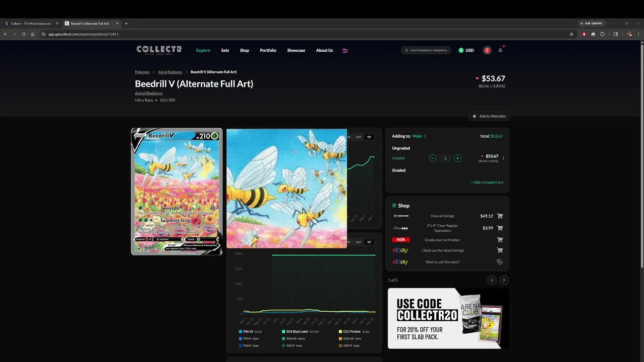Image resolution: width=644 pixels, height=362 pixels.
Task: Go to next promo banner
Action: [x=504, y=280]
